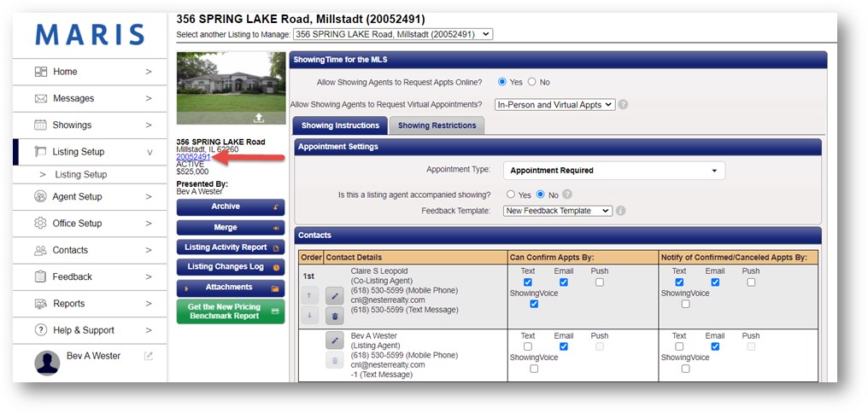Image resolution: width=868 pixels, height=413 pixels.
Task: Click the edit pencil for Bev A Wester
Action: click(335, 340)
